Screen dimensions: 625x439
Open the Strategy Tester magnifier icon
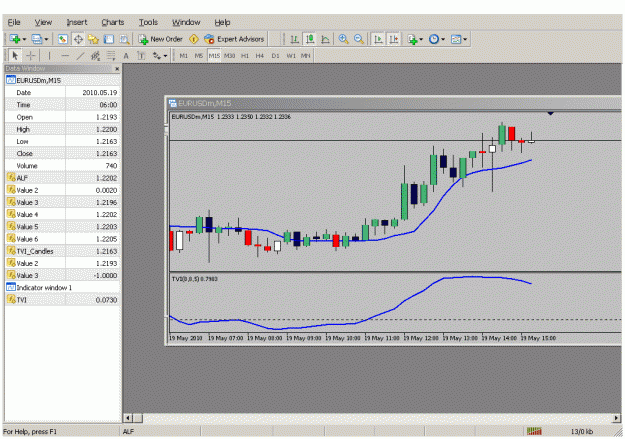(x=124, y=39)
